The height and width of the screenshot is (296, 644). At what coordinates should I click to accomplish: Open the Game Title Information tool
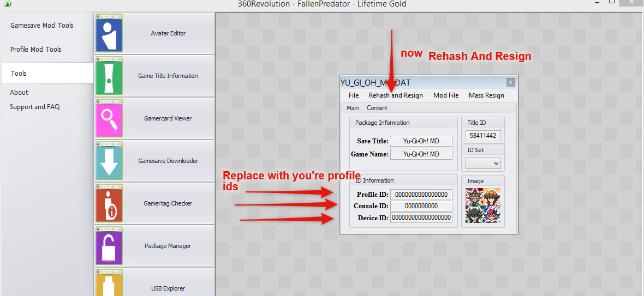coord(154,76)
